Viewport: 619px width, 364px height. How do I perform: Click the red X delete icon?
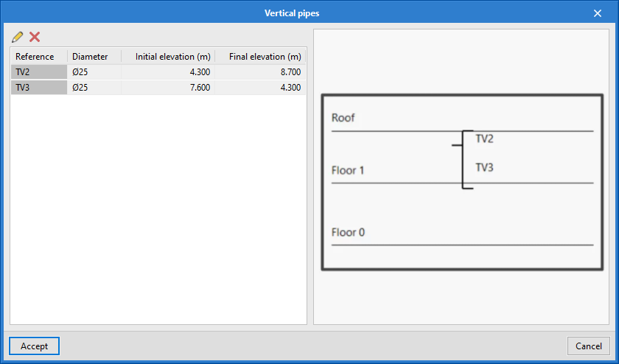click(35, 37)
